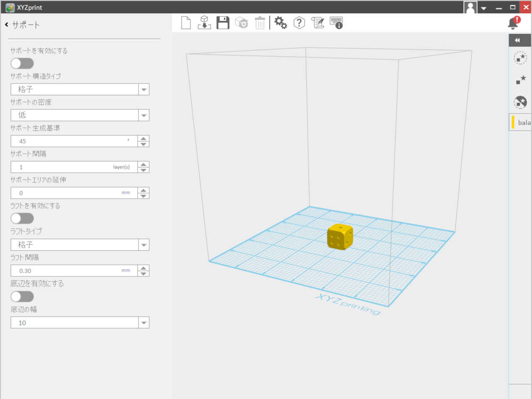Open the user account icon

tap(470, 7)
